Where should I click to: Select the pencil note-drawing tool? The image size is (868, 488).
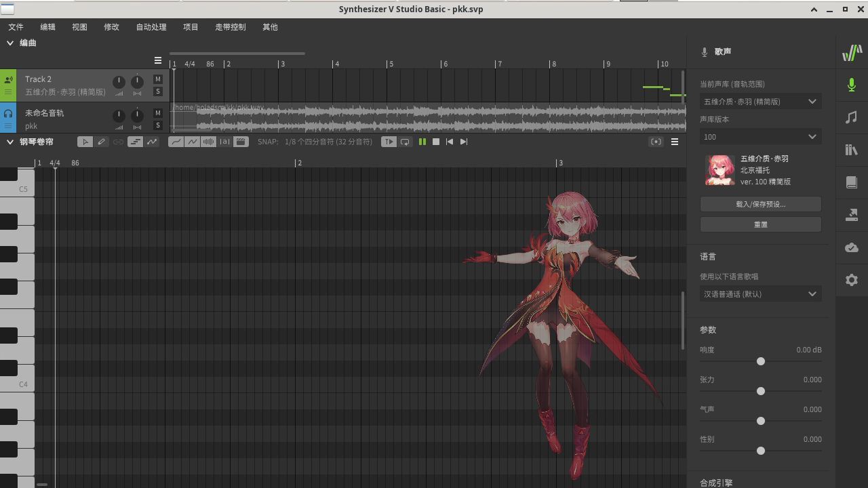click(102, 142)
